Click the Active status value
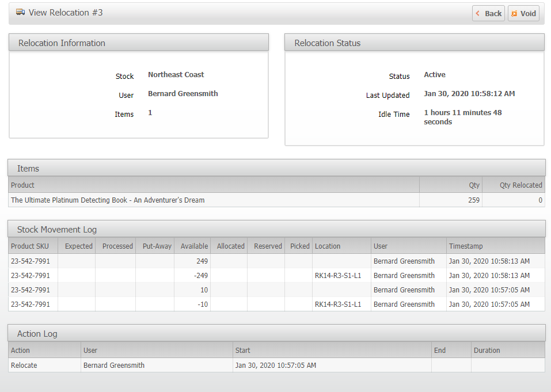This screenshot has height=392, width=551. pos(435,74)
